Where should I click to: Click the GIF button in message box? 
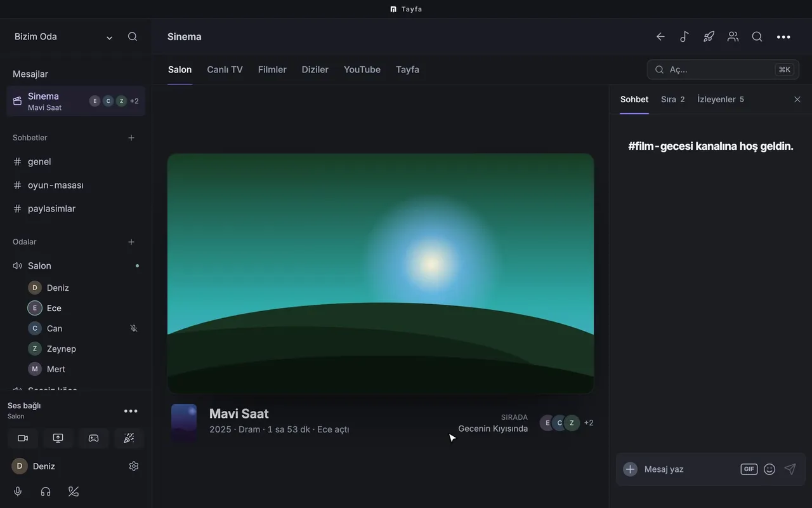tap(749, 469)
